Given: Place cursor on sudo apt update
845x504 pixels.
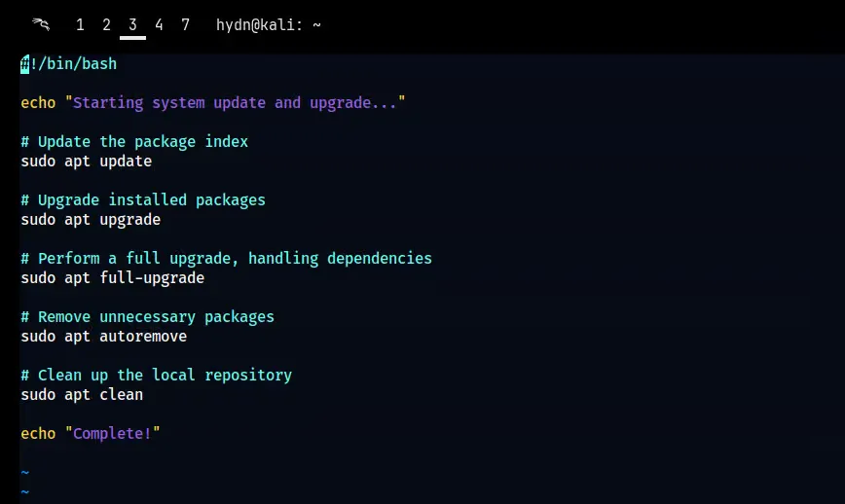Looking at the screenshot, I should pos(87,161).
